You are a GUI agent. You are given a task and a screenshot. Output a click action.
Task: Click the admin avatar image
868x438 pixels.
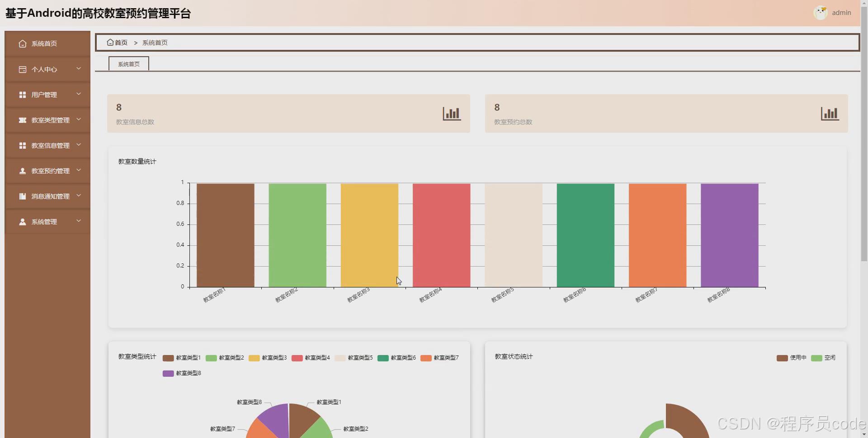pyautogui.click(x=820, y=13)
